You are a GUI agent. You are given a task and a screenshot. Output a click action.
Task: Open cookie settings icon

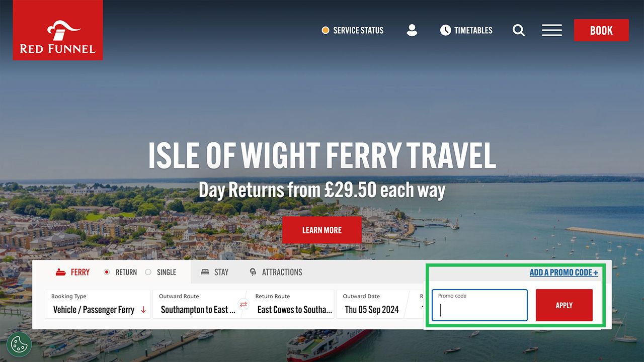(19, 344)
